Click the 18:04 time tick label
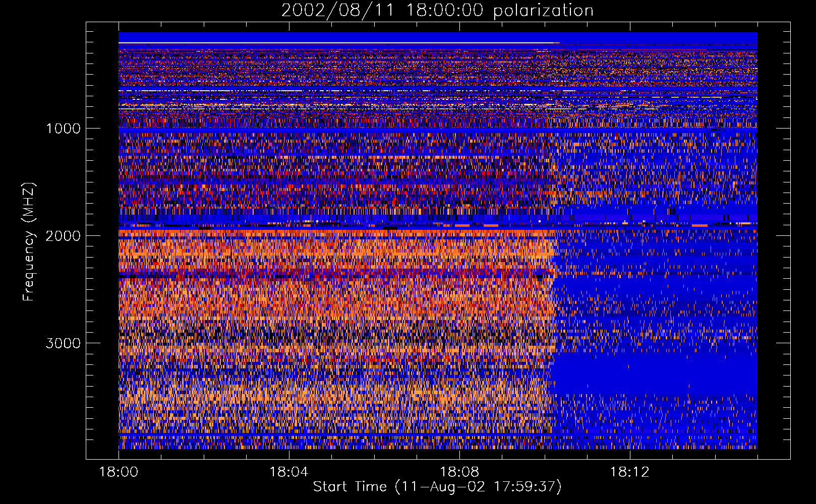Screen dimensions: 816x504 (x=288, y=472)
